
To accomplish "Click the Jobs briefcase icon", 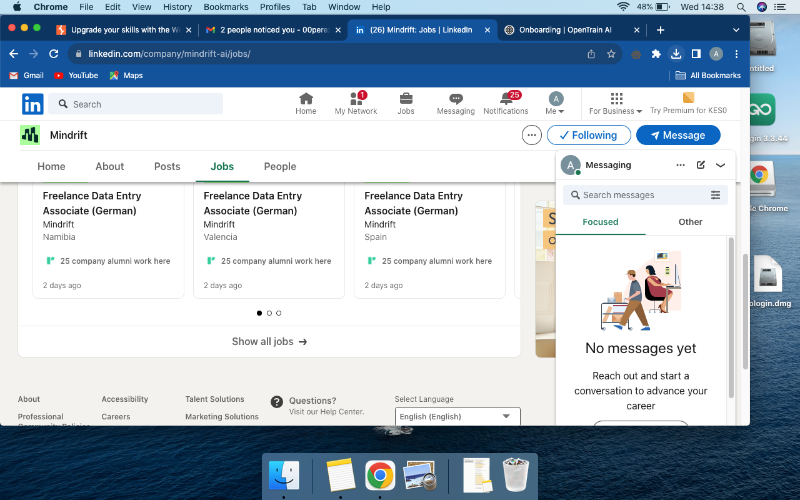I will [x=406, y=99].
